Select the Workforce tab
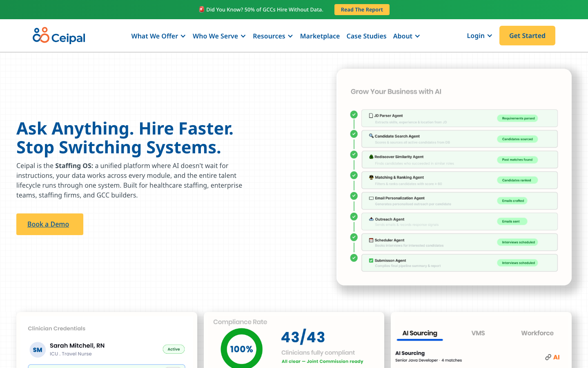Image resolution: width=588 pixels, height=368 pixels. (x=537, y=333)
